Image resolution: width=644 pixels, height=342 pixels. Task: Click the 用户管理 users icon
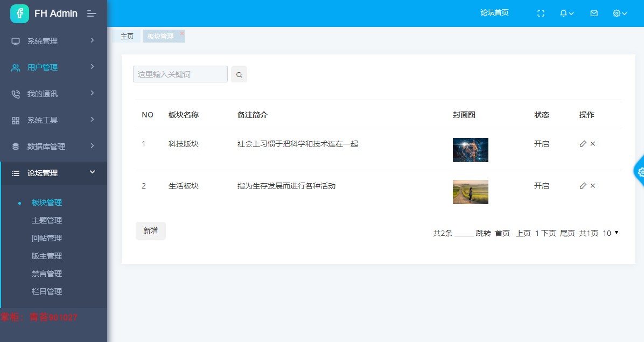point(16,68)
